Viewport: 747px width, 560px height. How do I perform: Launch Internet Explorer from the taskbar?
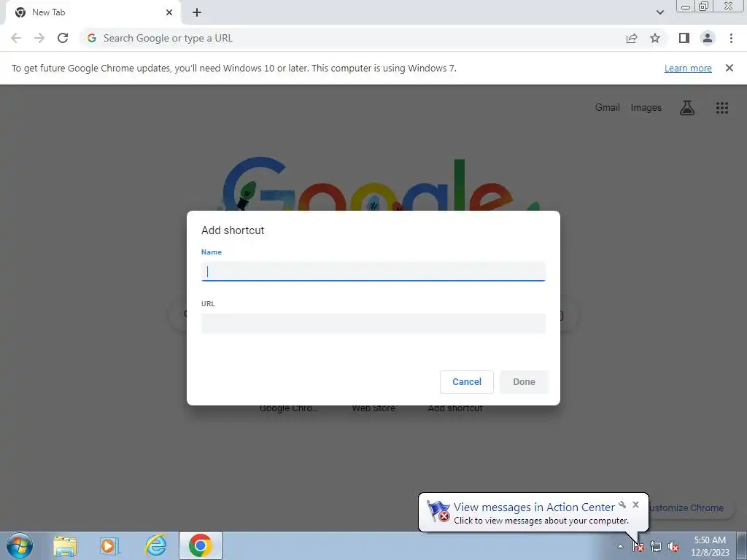pos(156,545)
